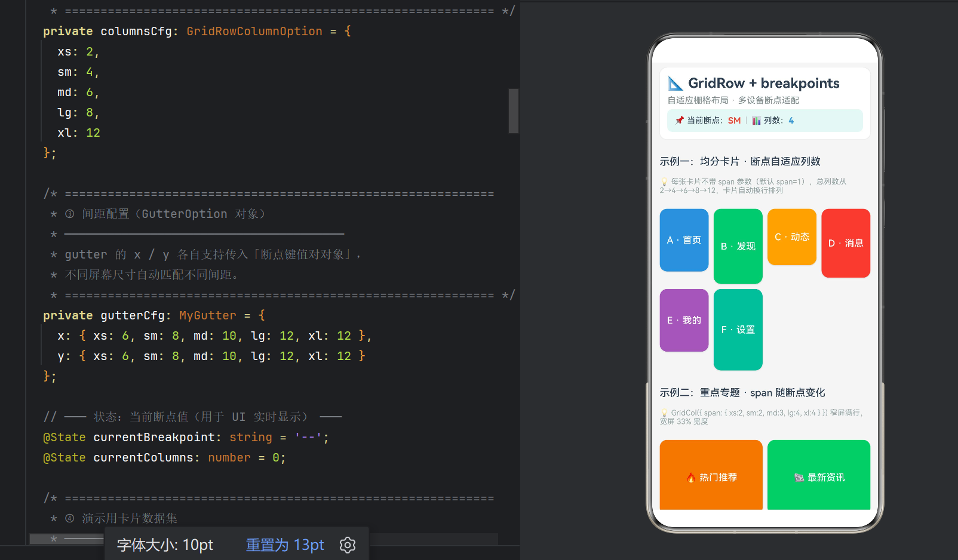Click the 'md: 6,' code line
The height and width of the screenshot is (560, 958).
78,92
